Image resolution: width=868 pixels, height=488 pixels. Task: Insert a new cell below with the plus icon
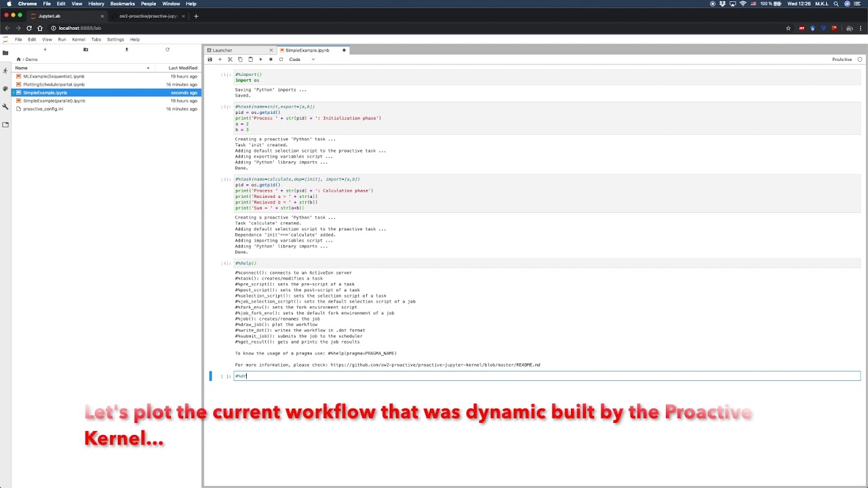click(220, 60)
